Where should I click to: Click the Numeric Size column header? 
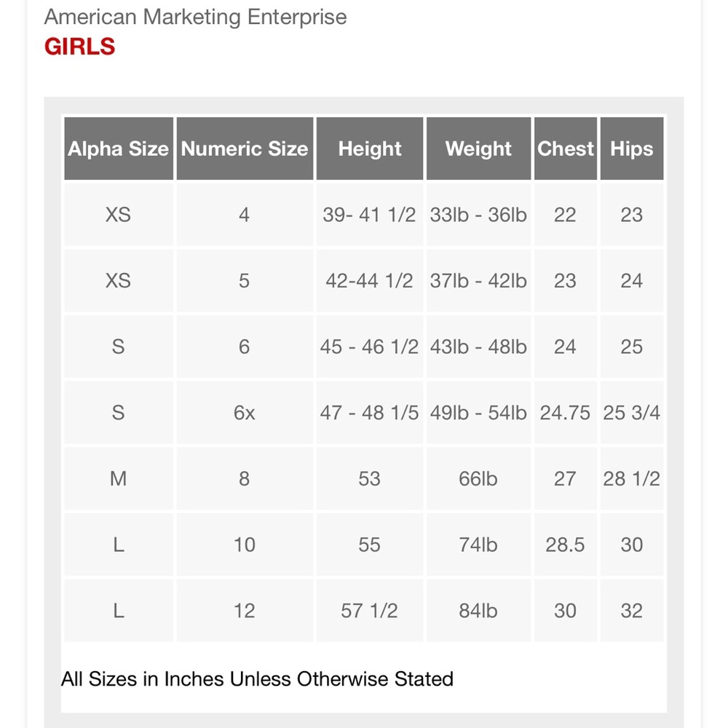[245, 149]
